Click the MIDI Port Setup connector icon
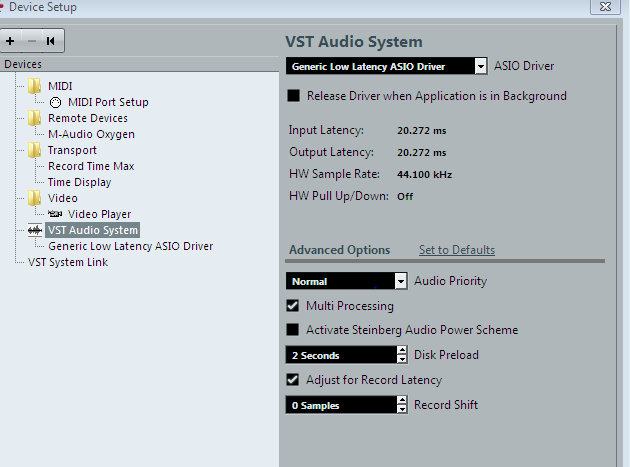 (55, 102)
